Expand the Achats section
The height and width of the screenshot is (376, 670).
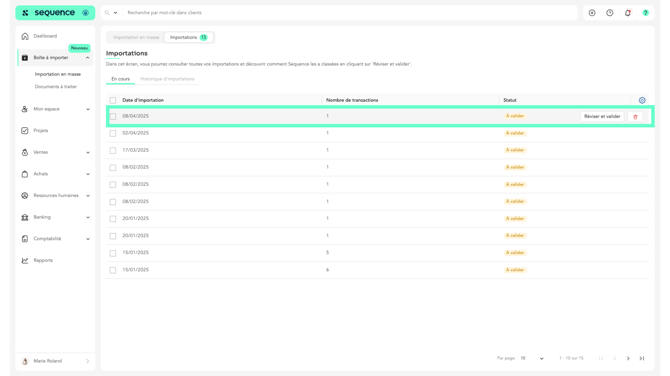[88, 174]
